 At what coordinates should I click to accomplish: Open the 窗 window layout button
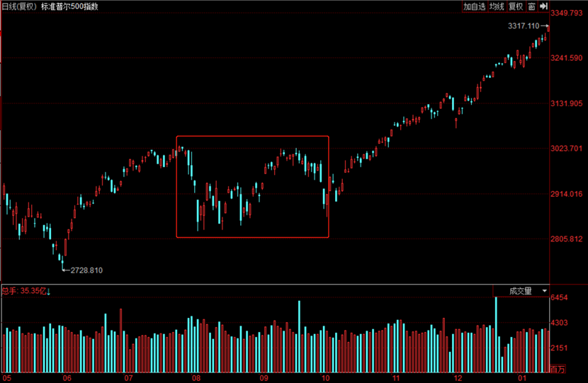pyautogui.click(x=532, y=6)
